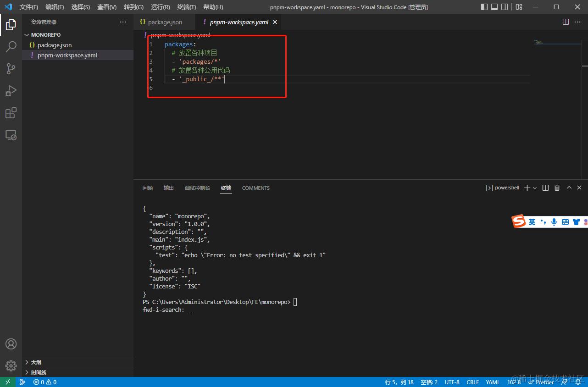
Task: Switch to the 调试控制台 panel tab
Action: tap(197, 188)
